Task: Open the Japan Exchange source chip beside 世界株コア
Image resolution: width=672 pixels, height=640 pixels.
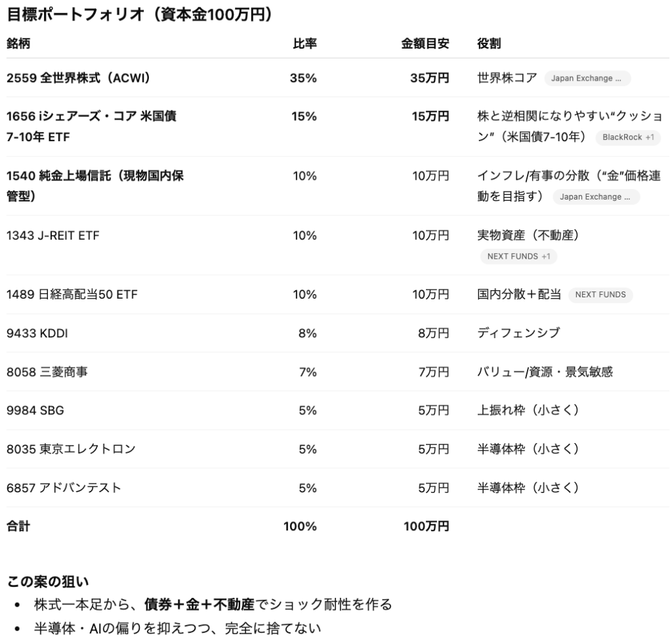Action: [587, 79]
